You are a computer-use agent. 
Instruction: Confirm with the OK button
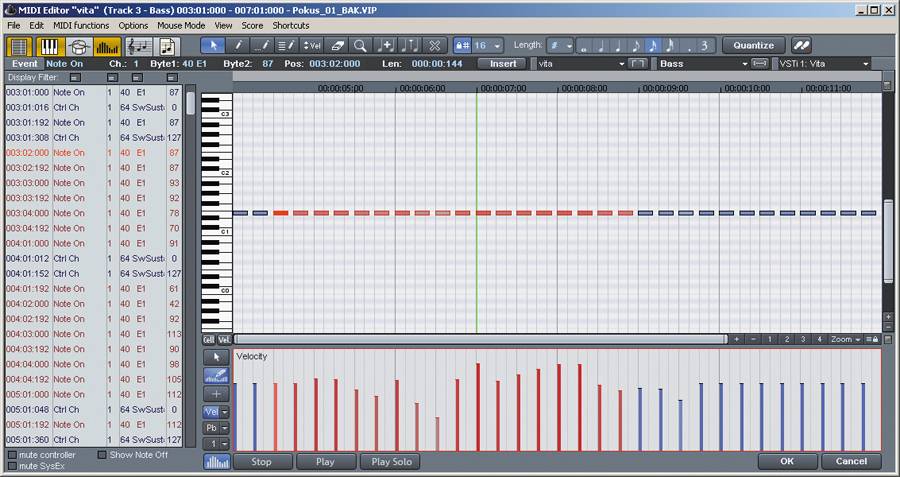(x=787, y=462)
